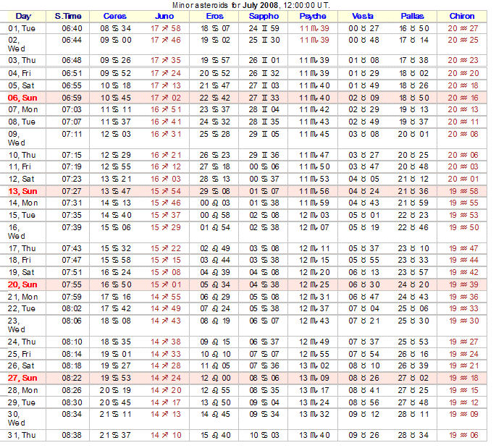The width and height of the screenshot is (496, 448).
Task: Select the '06, Sun' highlighted day cell
Action: (22, 98)
